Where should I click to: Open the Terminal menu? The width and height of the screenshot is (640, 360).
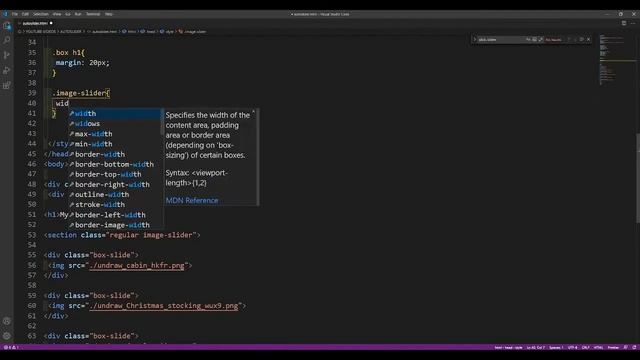point(93,14)
